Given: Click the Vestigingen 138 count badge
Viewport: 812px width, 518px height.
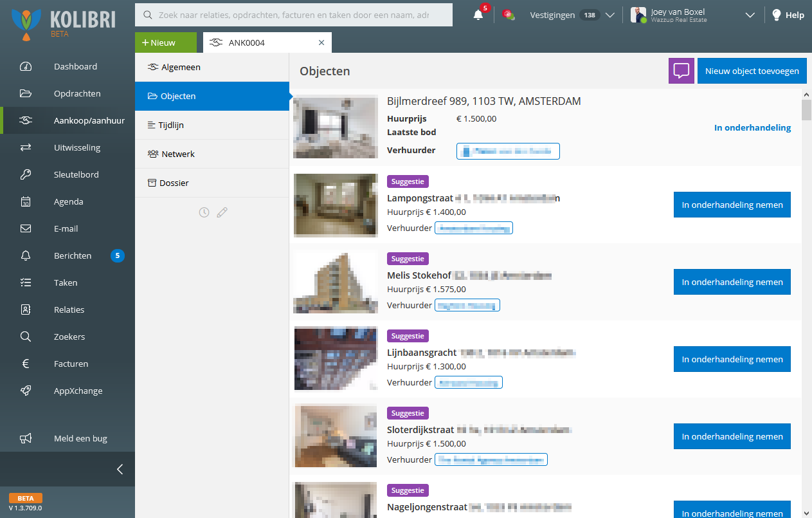Looking at the screenshot, I should pyautogui.click(x=590, y=15).
